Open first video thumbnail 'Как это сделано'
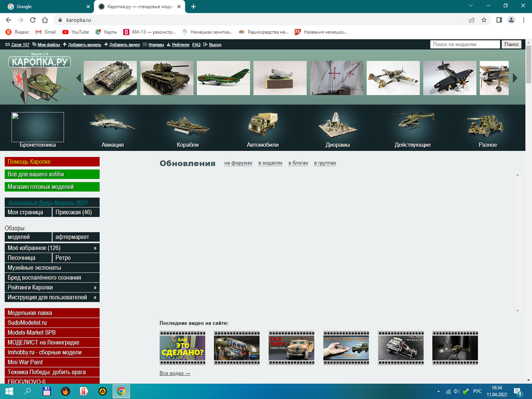Viewport: 532px width, 399px height. [182, 347]
